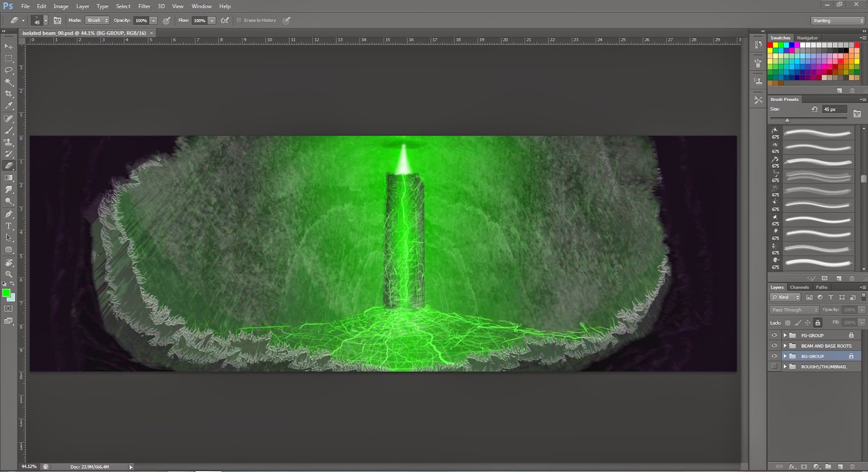
Task: Open the layer filter Kind dropdown
Action: coord(786,297)
